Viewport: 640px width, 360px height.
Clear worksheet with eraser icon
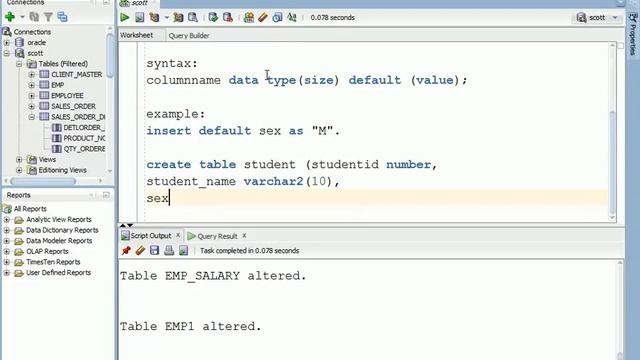pyautogui.click(x=263, y=18)
